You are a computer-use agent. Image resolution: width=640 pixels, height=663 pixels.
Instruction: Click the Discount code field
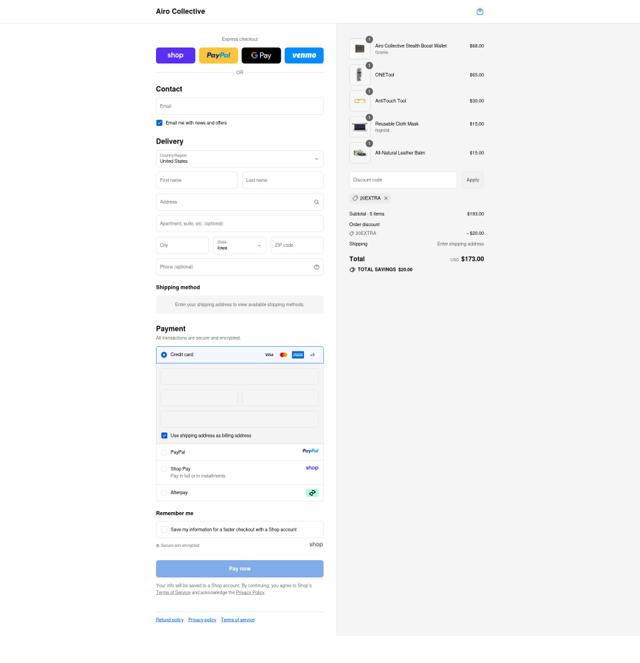(403, 180)
